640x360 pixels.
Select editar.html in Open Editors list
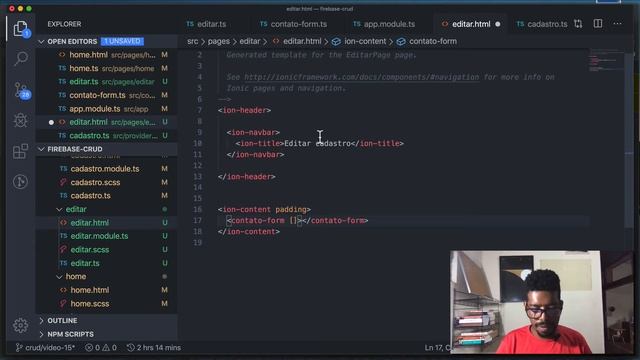coord(107,122)
